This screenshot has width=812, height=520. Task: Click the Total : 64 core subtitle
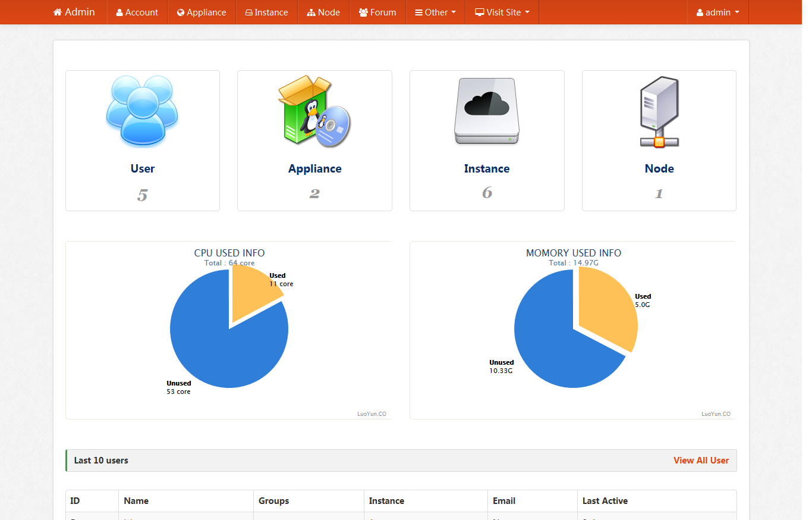click(229, 262)
